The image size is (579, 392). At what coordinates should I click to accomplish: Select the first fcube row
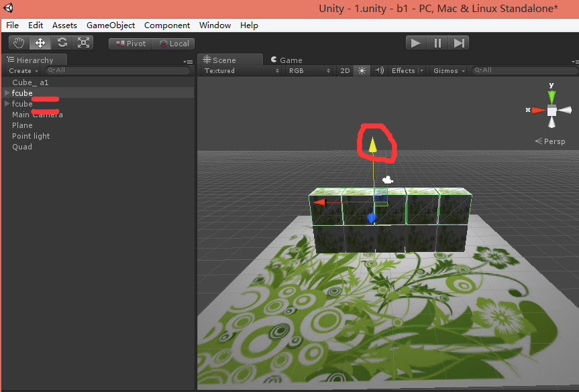point(98,92)
